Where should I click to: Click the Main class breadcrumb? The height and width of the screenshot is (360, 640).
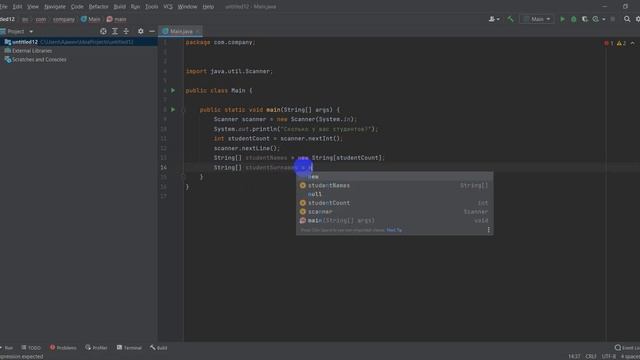tap(91, 19)
